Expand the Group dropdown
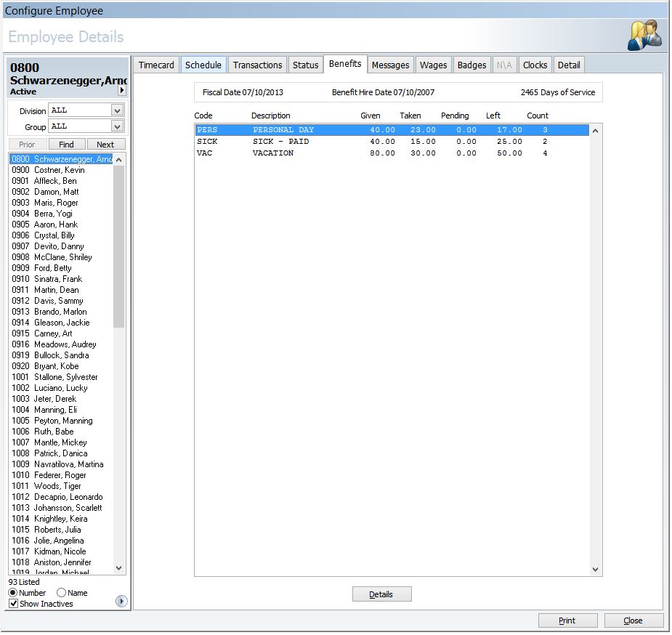This screenshot has width=672, height=635. (x=117, y=126)
